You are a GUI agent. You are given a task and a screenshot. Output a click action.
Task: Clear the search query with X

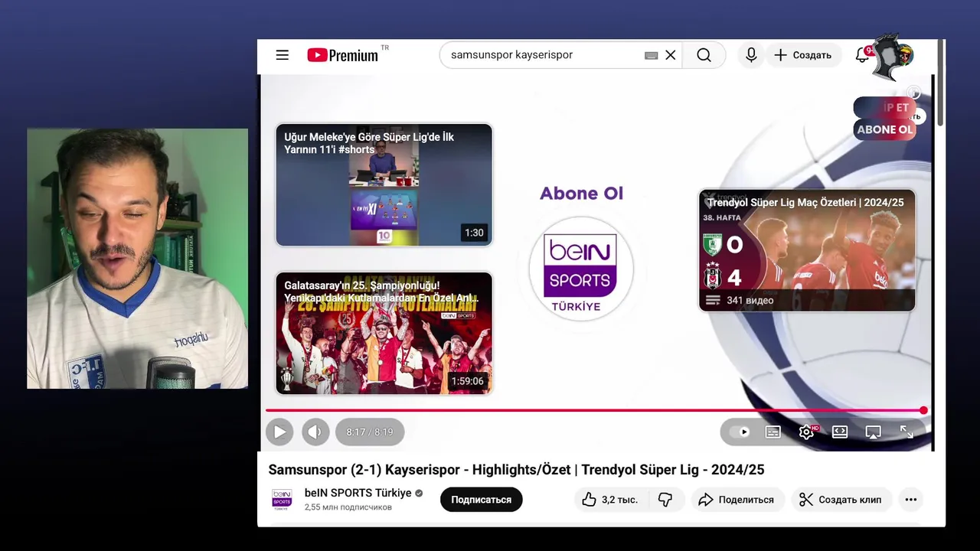pos(671,55)
